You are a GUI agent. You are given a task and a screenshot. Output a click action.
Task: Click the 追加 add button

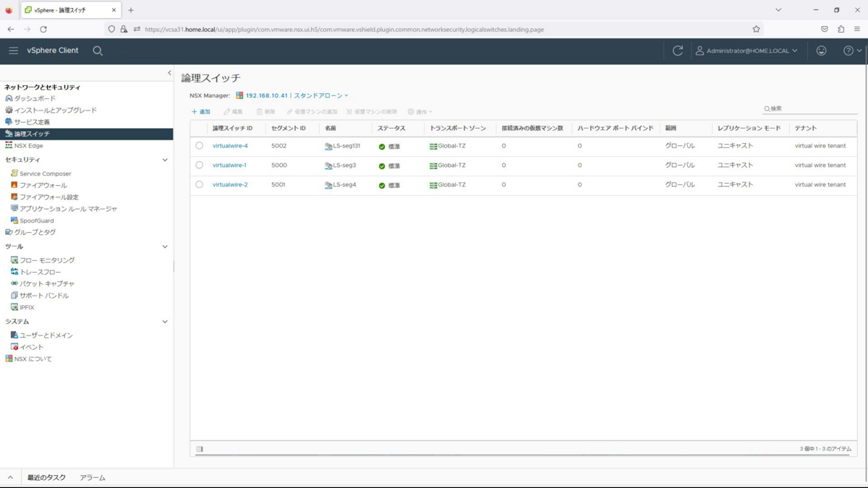point(201,112)
